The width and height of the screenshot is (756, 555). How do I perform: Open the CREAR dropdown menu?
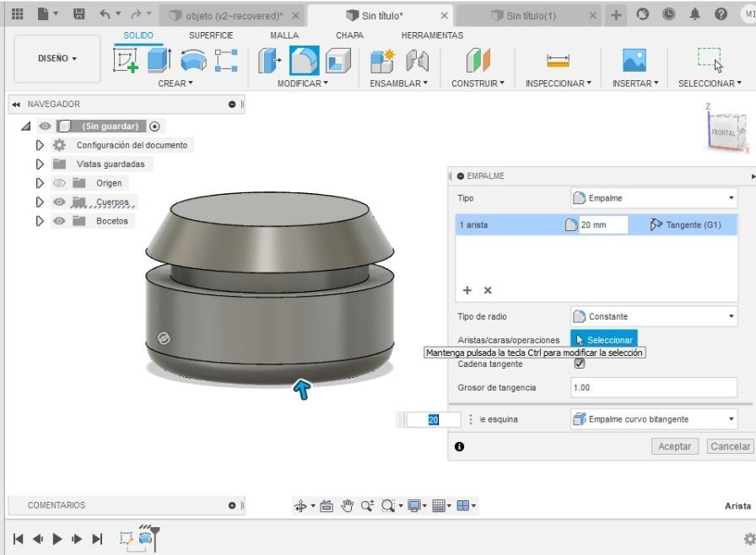175,84
